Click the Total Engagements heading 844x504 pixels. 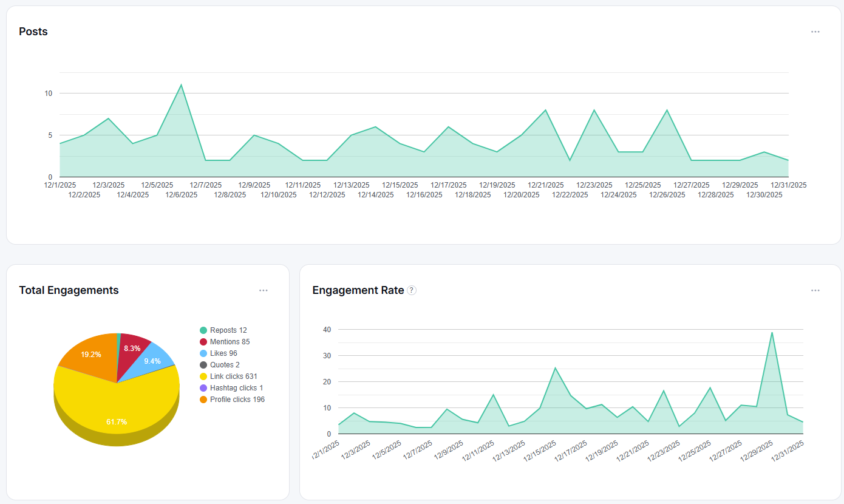[x=69, y=290]
